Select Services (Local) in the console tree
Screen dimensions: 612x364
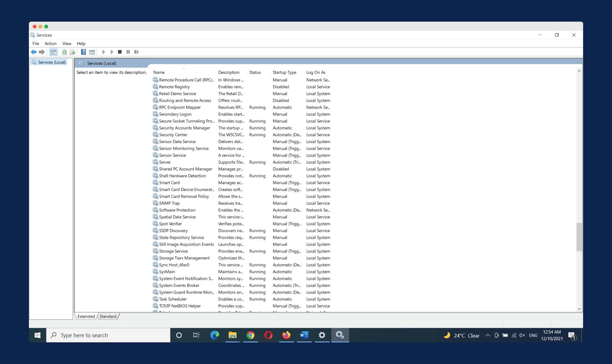pos(52,62)
